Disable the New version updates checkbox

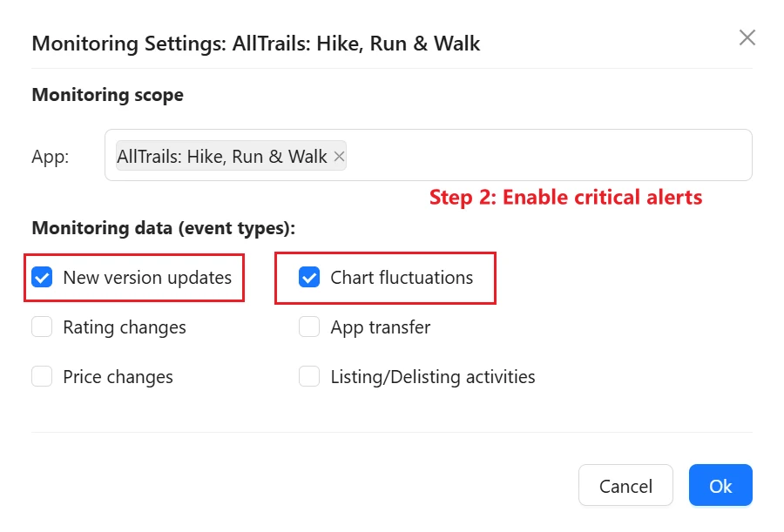pyautogui.click(x=42, y=277)
